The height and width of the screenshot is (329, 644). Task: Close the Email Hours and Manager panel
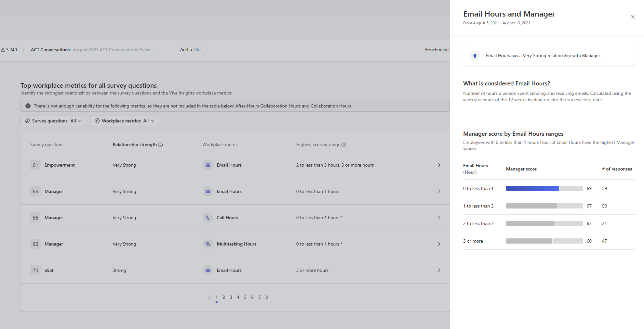point(632,17)
